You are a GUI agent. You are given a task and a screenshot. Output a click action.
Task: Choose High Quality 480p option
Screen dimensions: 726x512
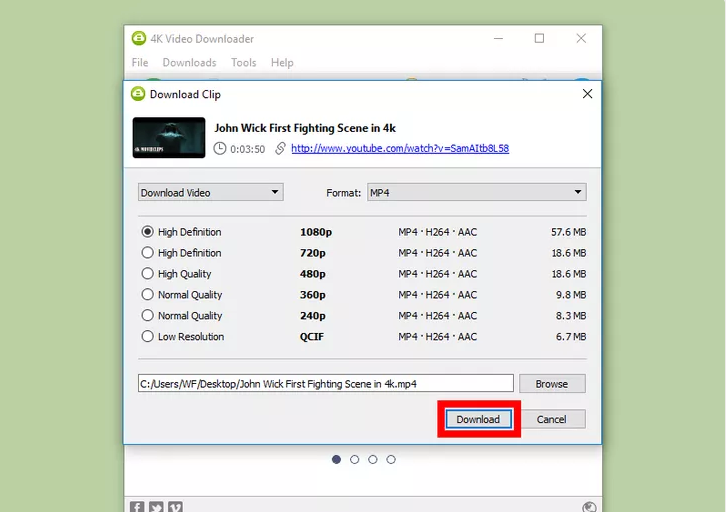[x=147, y=274]
